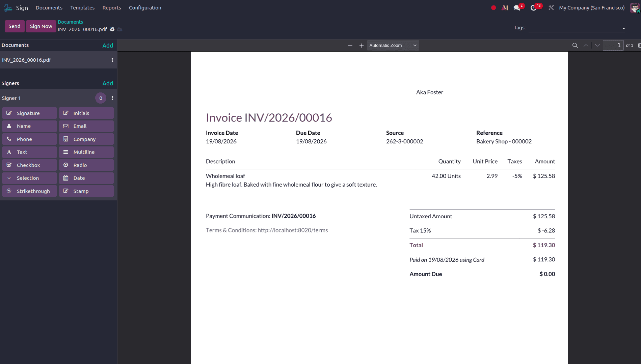Click the file name INV_2026_00016.pdf title
The height and width of the screenshot is (364, 641).
(x=82, y=29)
